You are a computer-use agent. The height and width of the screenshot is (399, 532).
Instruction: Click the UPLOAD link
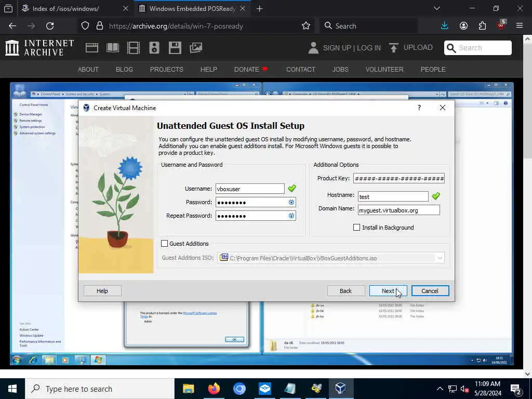(418, 47)
